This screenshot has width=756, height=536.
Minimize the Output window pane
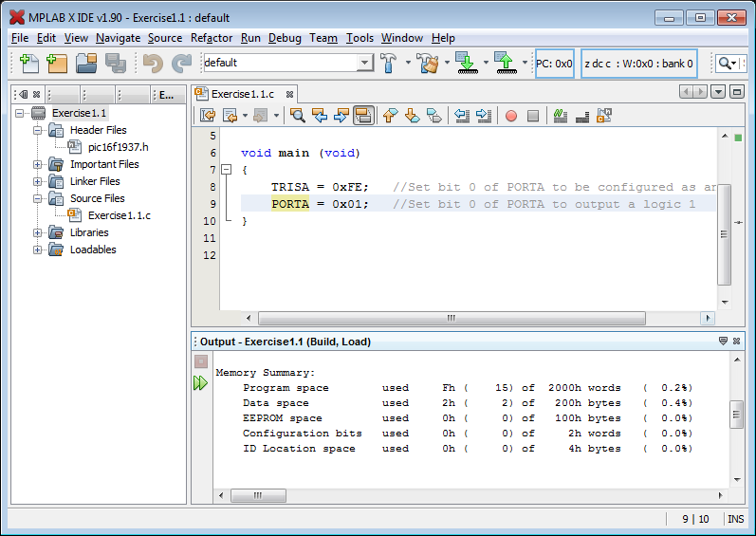click(x=723, y=342)
